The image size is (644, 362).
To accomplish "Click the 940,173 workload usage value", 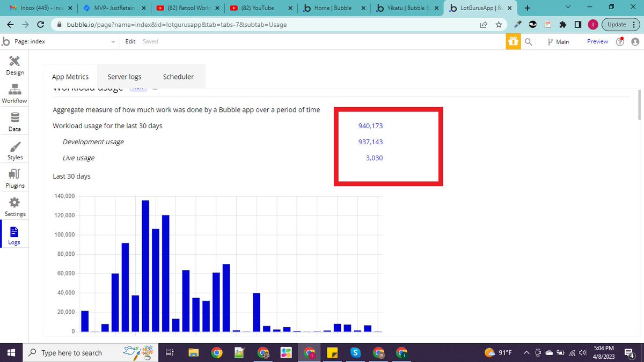I will click(371, 125).
